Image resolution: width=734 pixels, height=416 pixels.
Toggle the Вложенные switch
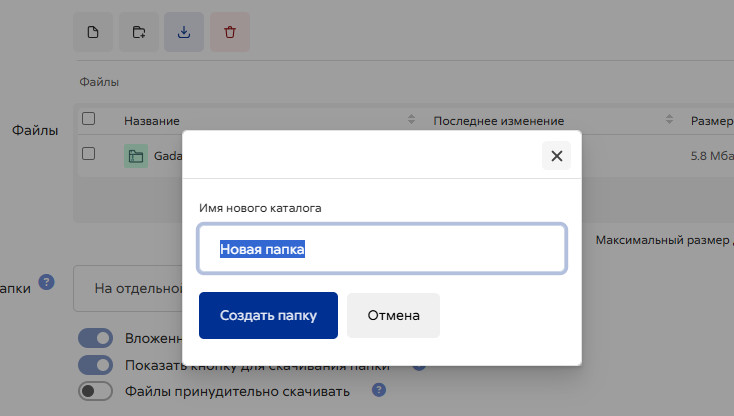pos(95,338)
